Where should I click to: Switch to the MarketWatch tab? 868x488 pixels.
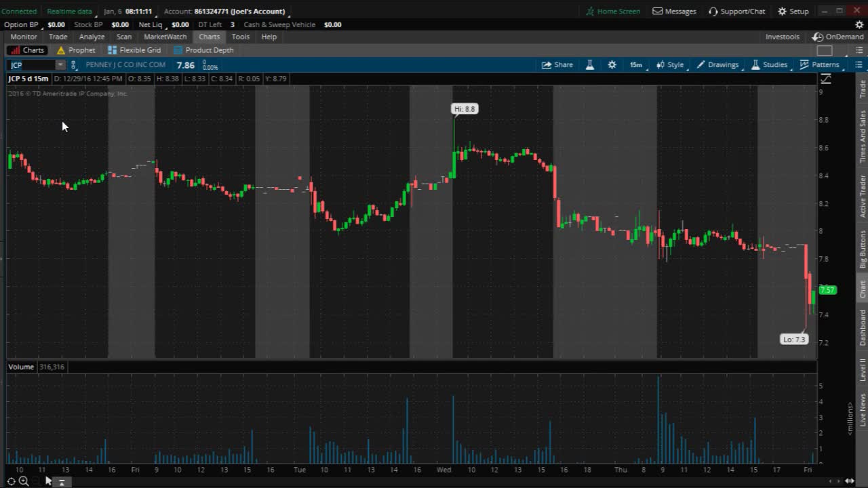coord(165,37)
